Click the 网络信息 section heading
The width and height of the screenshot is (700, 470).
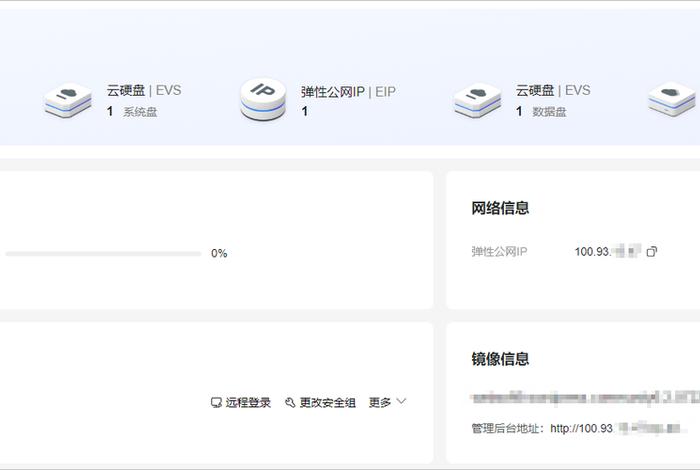click(x=500, y=208)
